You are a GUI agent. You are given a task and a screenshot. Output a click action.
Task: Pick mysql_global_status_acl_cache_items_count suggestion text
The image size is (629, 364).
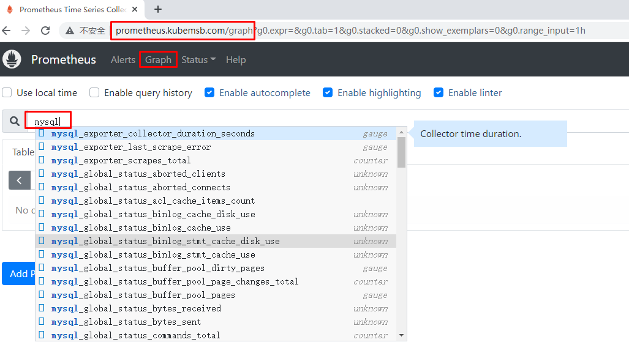point(153,201)
